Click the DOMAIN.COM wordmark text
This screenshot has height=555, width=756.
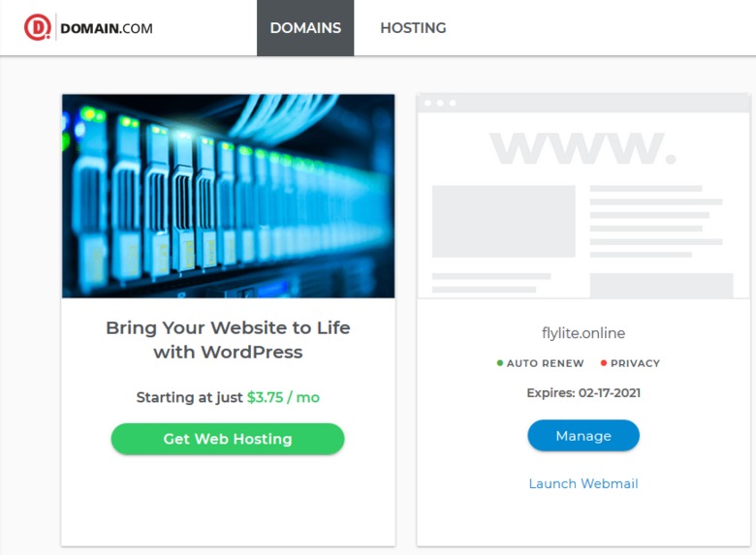[107, 28]
